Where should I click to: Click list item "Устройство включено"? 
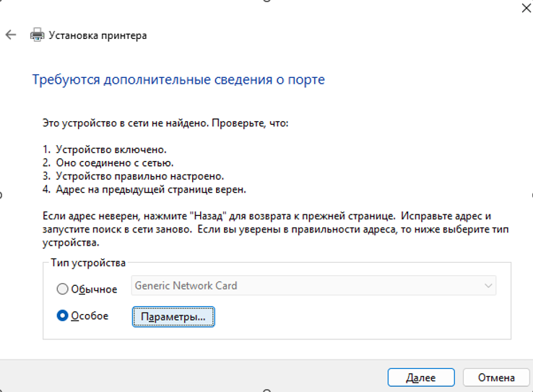[110, 150]
